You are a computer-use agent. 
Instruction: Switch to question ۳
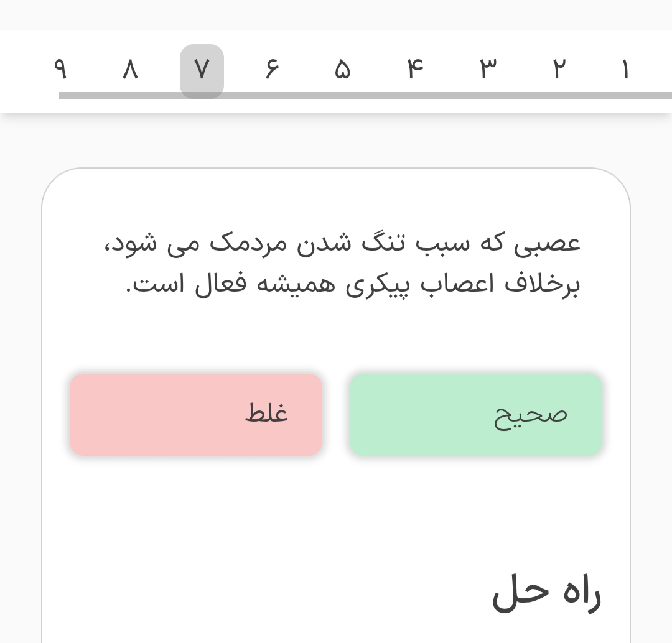488,70
